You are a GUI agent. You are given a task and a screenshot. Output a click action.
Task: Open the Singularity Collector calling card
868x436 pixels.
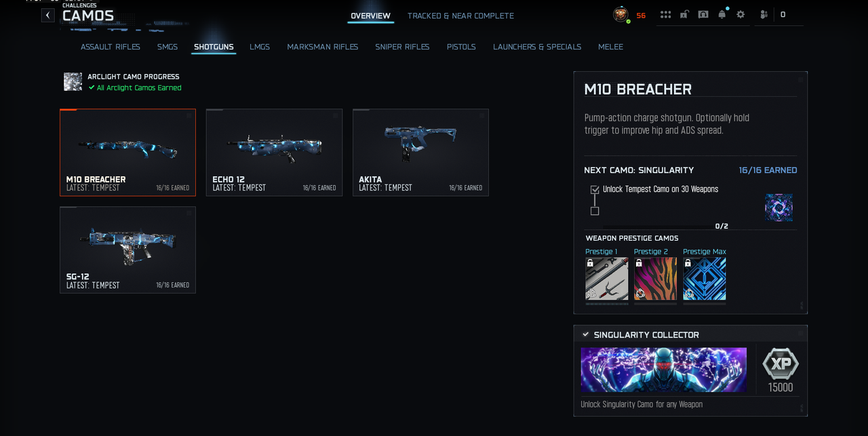pos(664,370)
